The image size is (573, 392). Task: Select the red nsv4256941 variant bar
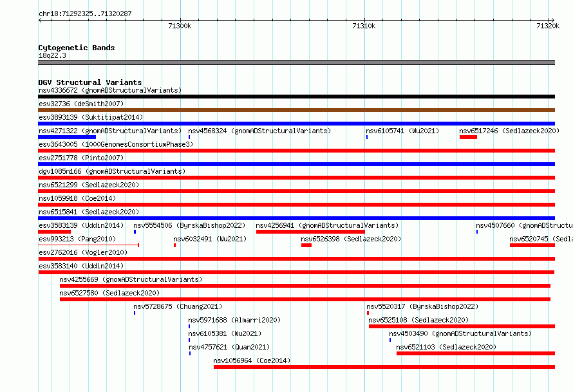point(310,232)
